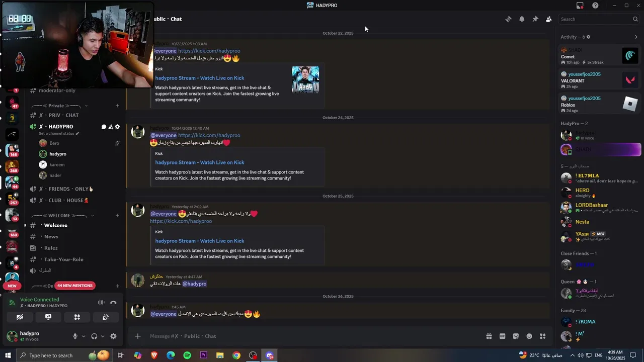Open microphone input options arrow
The image size is (644, 362).
84,336
